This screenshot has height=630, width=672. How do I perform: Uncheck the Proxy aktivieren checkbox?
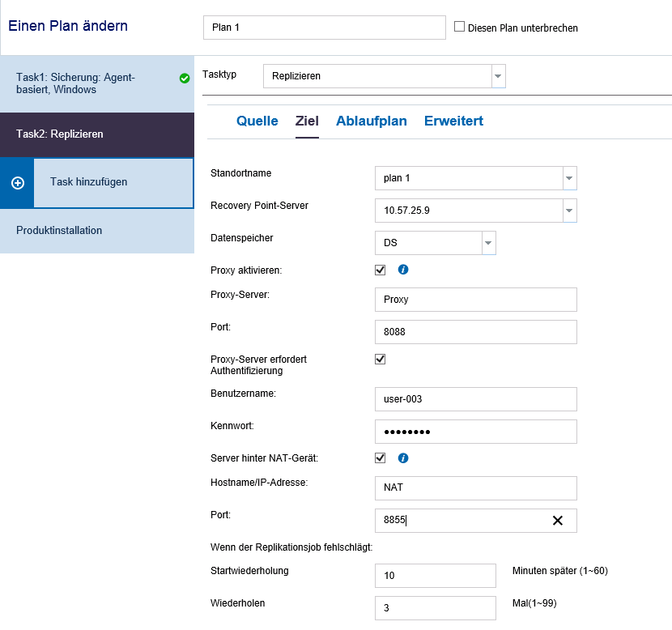tap(381, 270)
